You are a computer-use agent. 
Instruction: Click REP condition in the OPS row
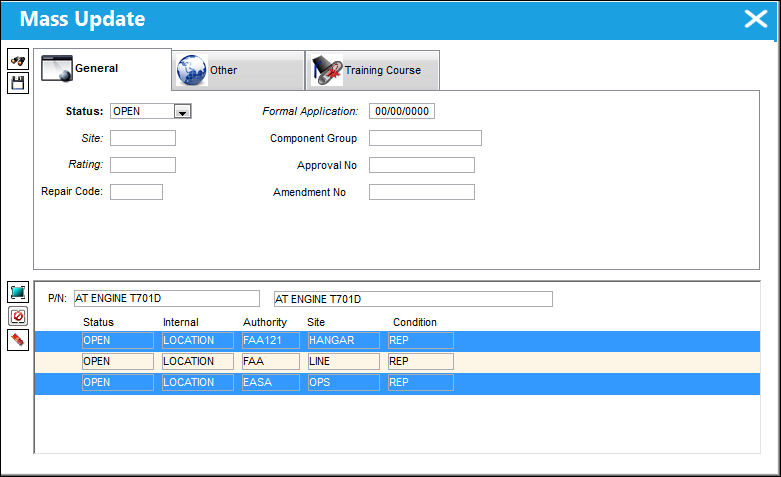(421, 382)
